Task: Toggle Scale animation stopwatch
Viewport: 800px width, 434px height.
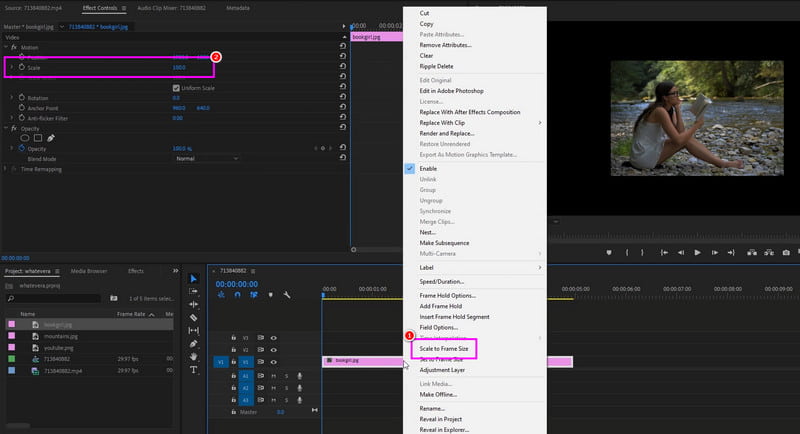Action: coord(21,67)
